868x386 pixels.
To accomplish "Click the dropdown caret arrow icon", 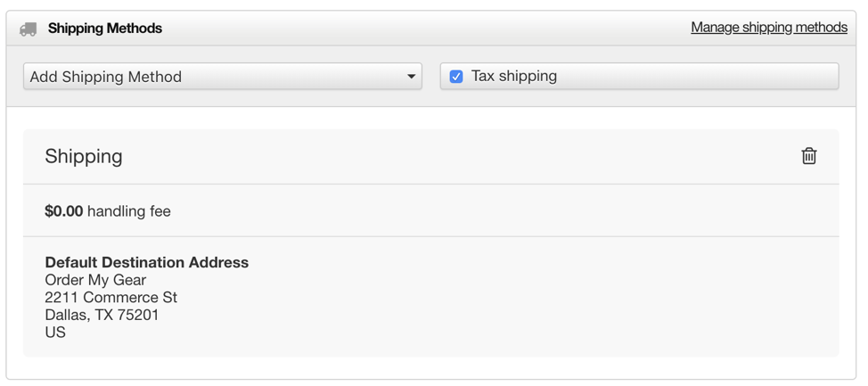I will (411, 77).
